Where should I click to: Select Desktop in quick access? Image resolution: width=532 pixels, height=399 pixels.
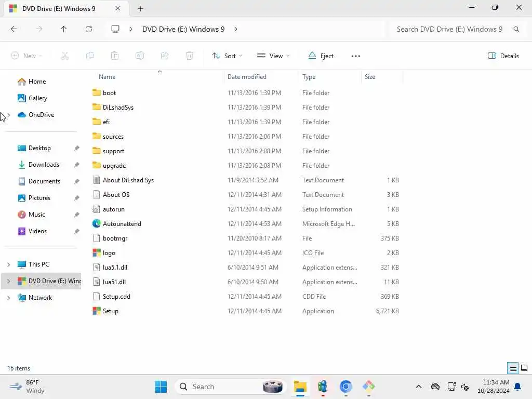point(34,148)
